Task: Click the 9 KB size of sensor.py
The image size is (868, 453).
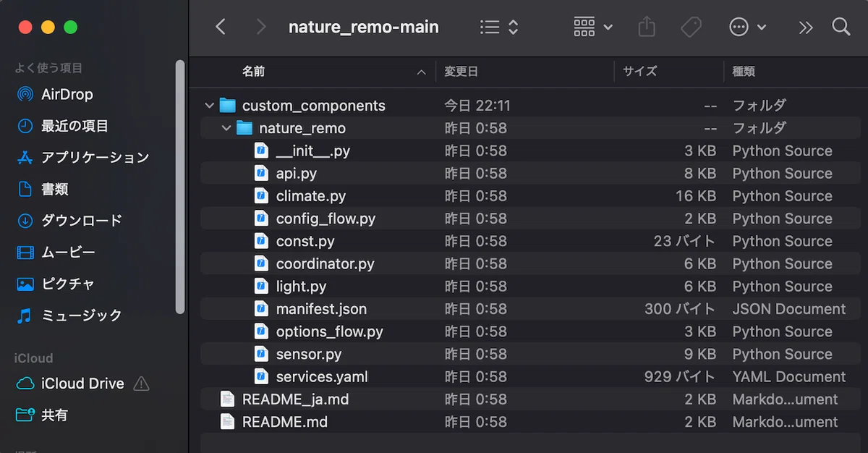Action: click(700, 354)
